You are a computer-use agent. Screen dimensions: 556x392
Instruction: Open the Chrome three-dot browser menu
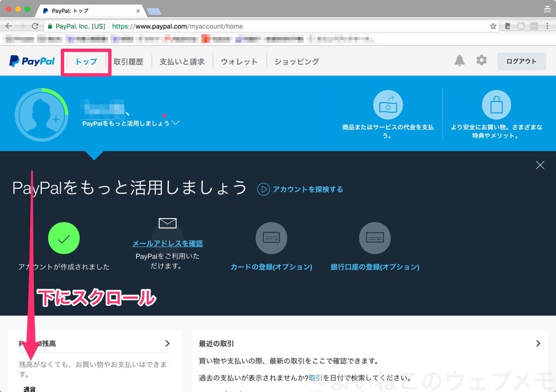pyautogui.click(x=549, y=26)
